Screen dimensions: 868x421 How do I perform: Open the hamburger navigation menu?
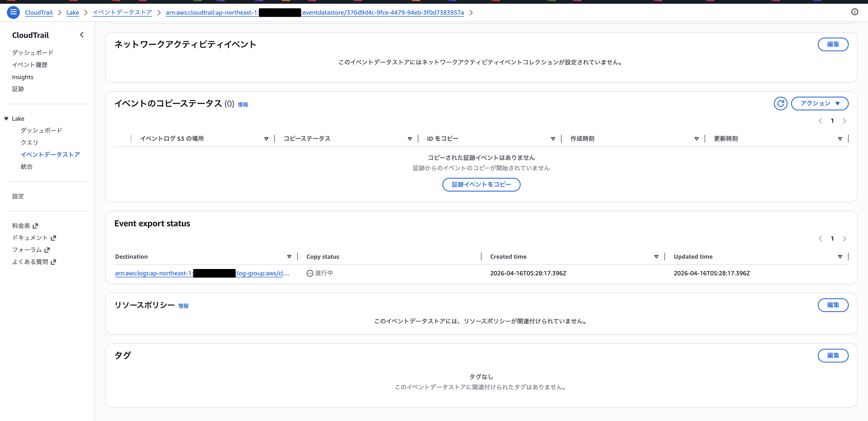[13, 12]
